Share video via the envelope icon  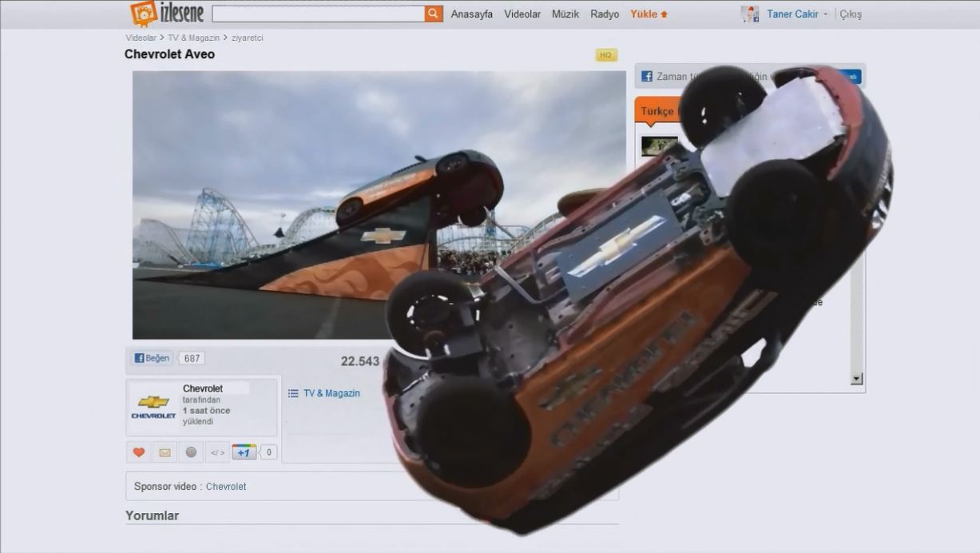[165, 452]
